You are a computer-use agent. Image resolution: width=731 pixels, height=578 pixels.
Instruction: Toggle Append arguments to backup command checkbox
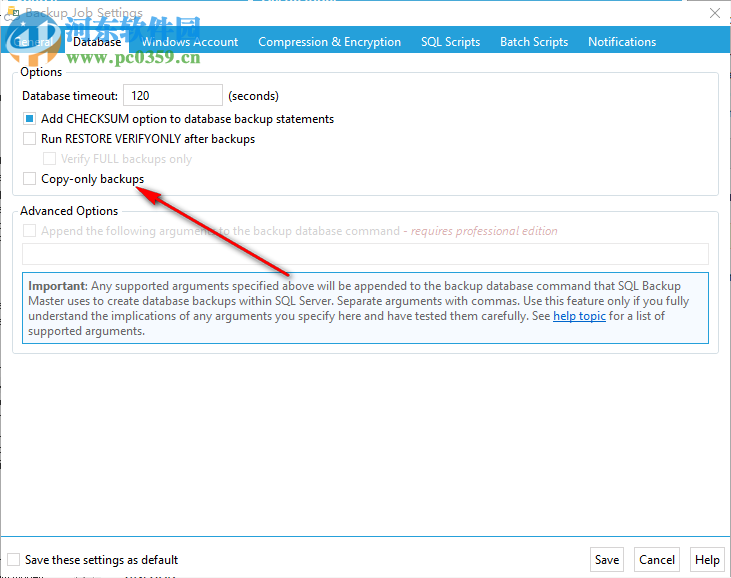[x=29, y=231]
